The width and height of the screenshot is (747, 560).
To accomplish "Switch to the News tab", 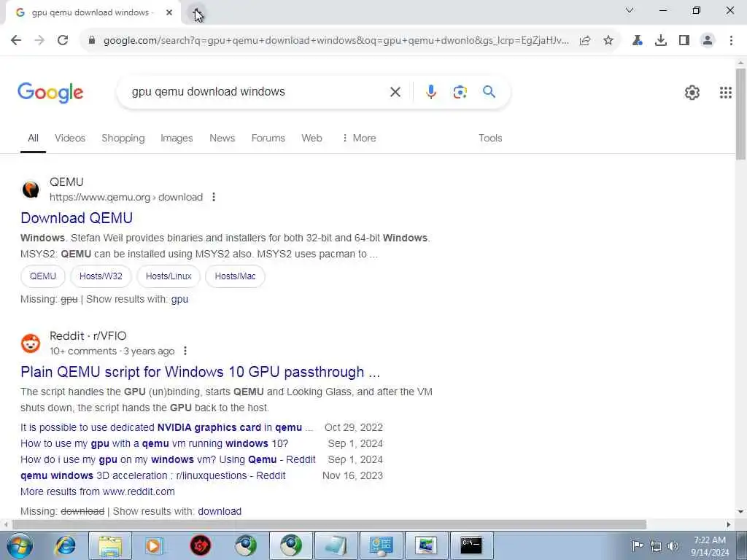I will click(x=222, y=138).
